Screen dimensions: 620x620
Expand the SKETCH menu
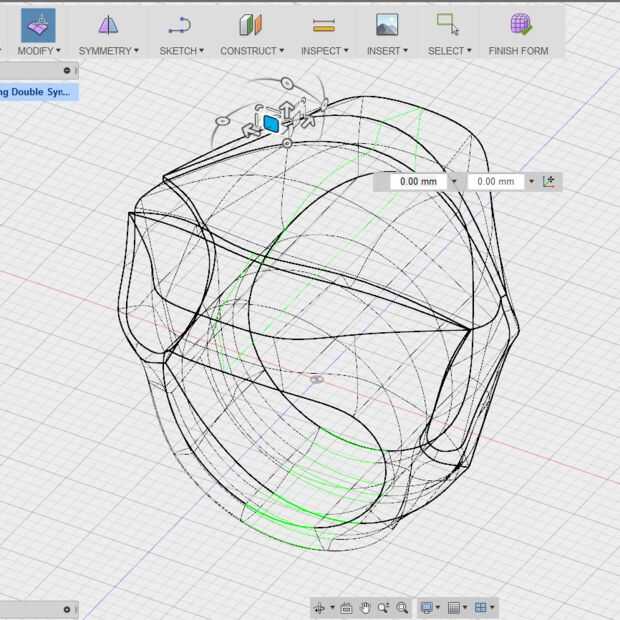pyautogui.click(x=181, y=51)
